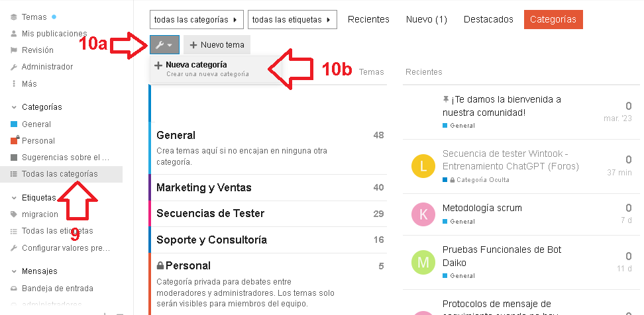Click blue square of General sidebar category
This screenshot has height=315, width=644.
coord(14,124)
